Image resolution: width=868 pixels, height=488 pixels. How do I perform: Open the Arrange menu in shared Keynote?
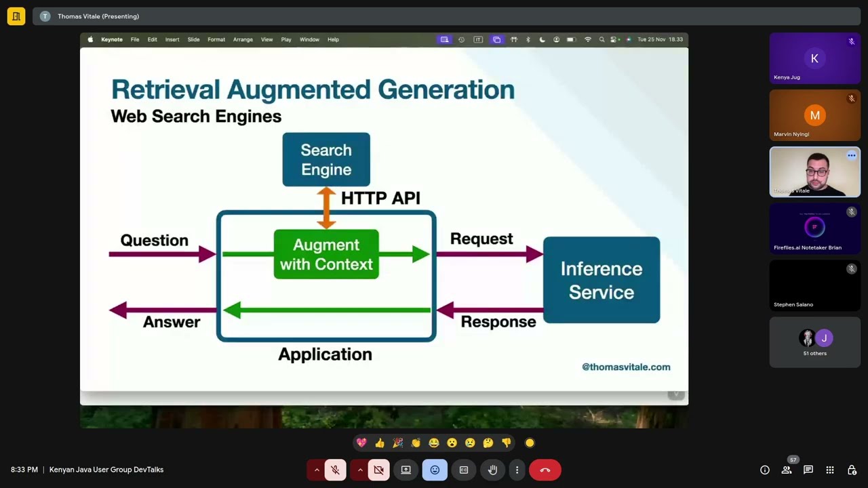243,39
